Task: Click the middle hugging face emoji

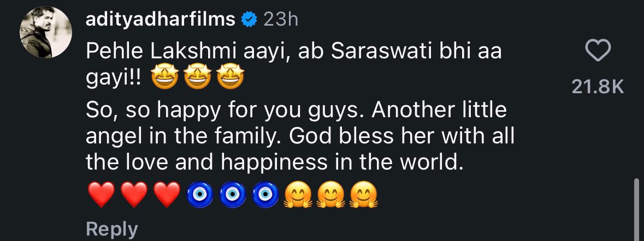Action: click(332, 194)
